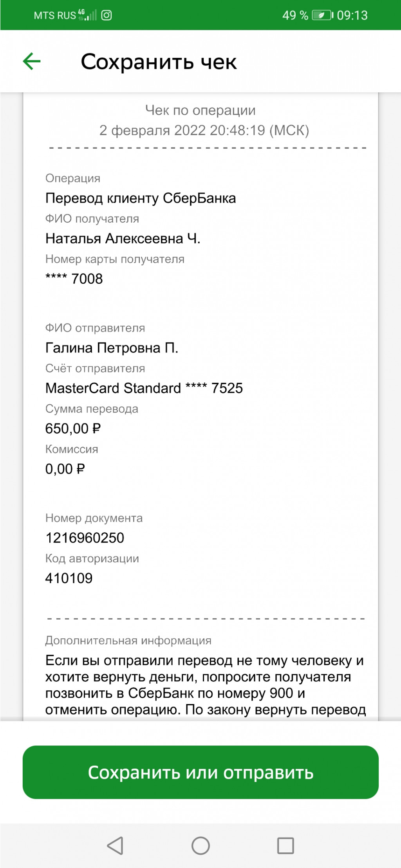Tap sender name Галина Петровна П.
Viewport: 401px width, 868px height.
tap(112, 348)
